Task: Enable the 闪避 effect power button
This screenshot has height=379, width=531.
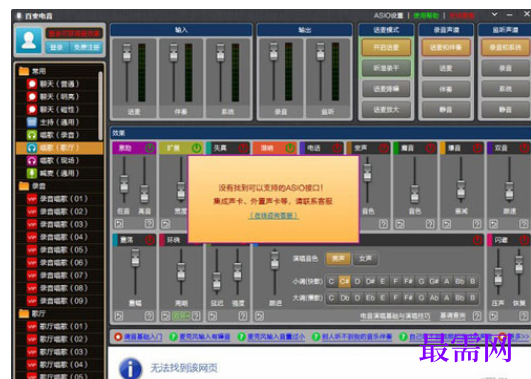Action: pyautogui.click(x=524, y=240)
